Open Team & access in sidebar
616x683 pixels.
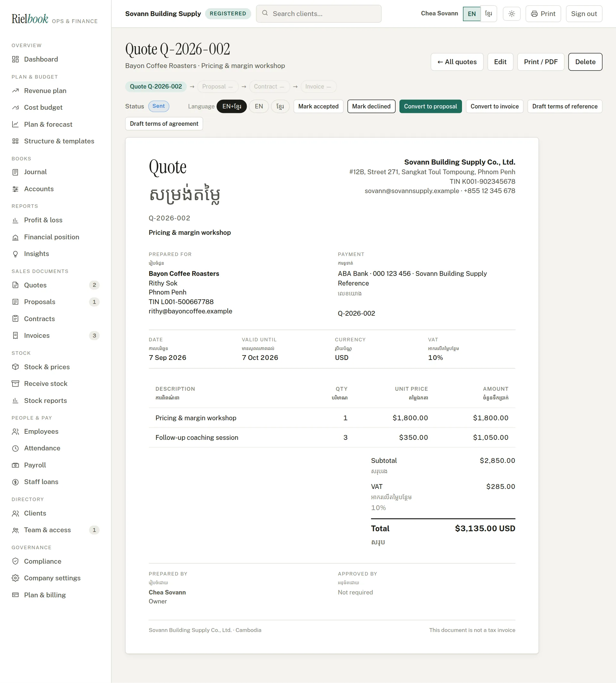click(56, 530)
